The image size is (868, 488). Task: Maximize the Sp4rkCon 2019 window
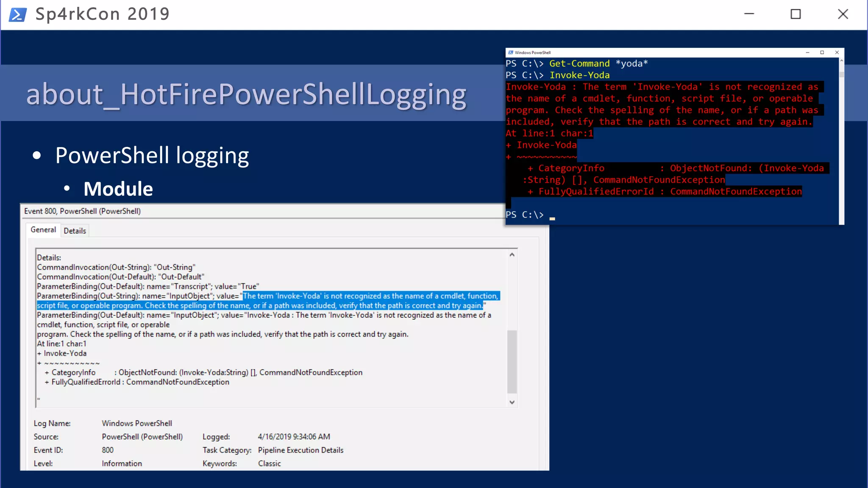coord(796,14)
